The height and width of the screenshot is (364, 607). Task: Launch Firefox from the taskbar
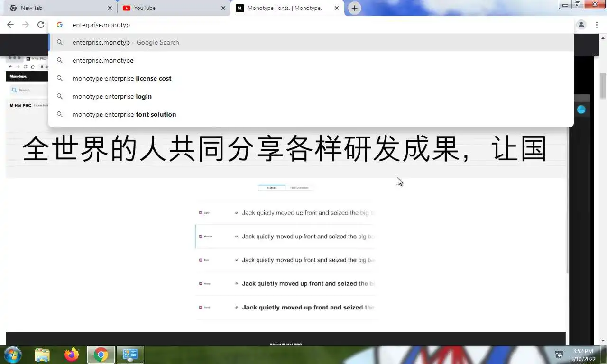(x=72, y=355)
